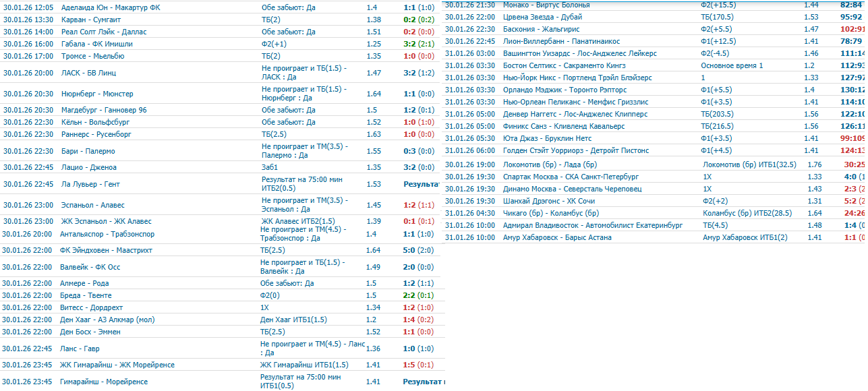Open the Голден Стэйт Уорриорз - Детройт Пистонс game
Viewport: 868px width, 391px height.
pyautogui.click(x=575, y=150)
